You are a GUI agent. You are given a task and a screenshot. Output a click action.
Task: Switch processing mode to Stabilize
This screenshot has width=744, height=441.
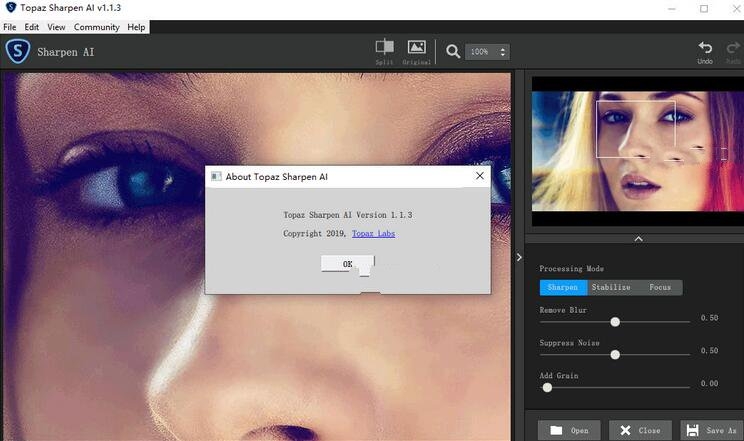(610, 287)
